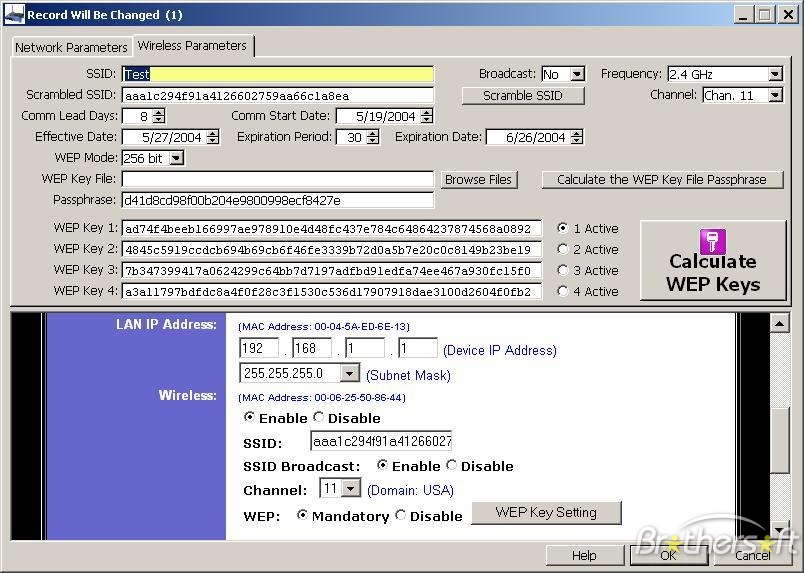Viewport: 804px width, 573px height.
Task: Click the Cancel button
Action: [753, 556]
